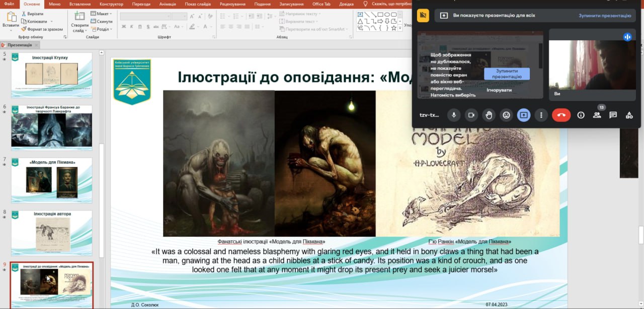Image resolution: width=644 pixels, height=309 pixels.
Task: Turn off the camera in Meet controls
Action: (471, 115)
